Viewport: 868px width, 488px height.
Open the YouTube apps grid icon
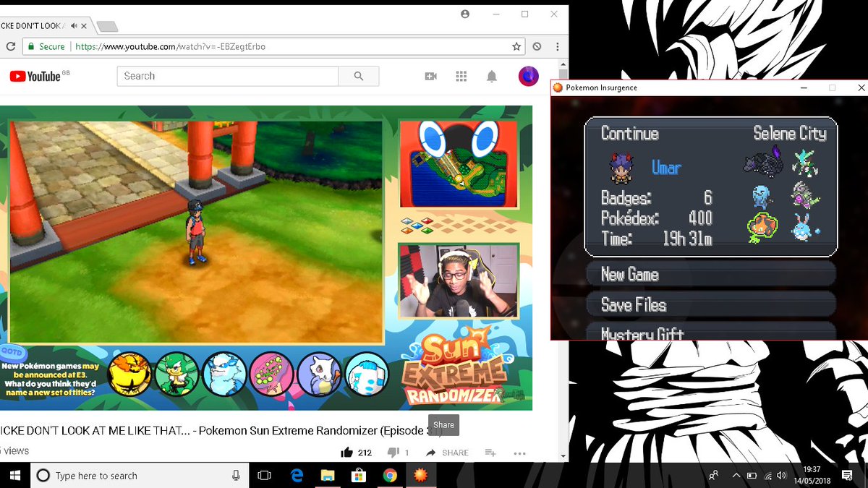(x=461, y=76)
